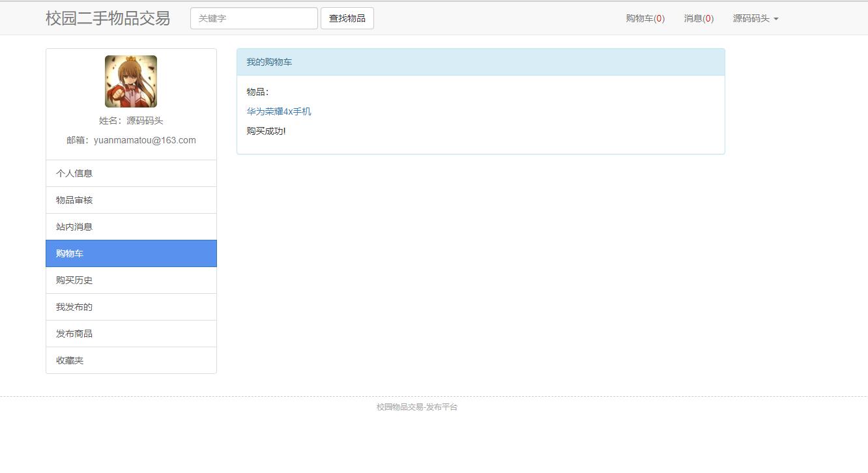Open 消息(0) in the top navigation
This screenshot has height=473, width=868.
click(698, 18)
